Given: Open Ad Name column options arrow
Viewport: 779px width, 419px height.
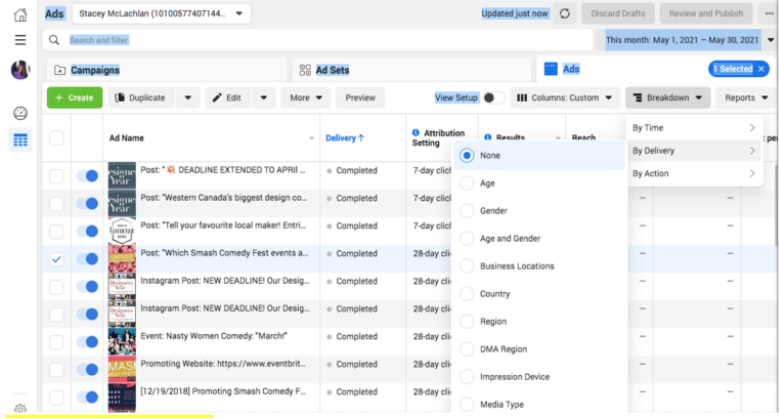Looking at the screenshot, I should coord(312,138).
